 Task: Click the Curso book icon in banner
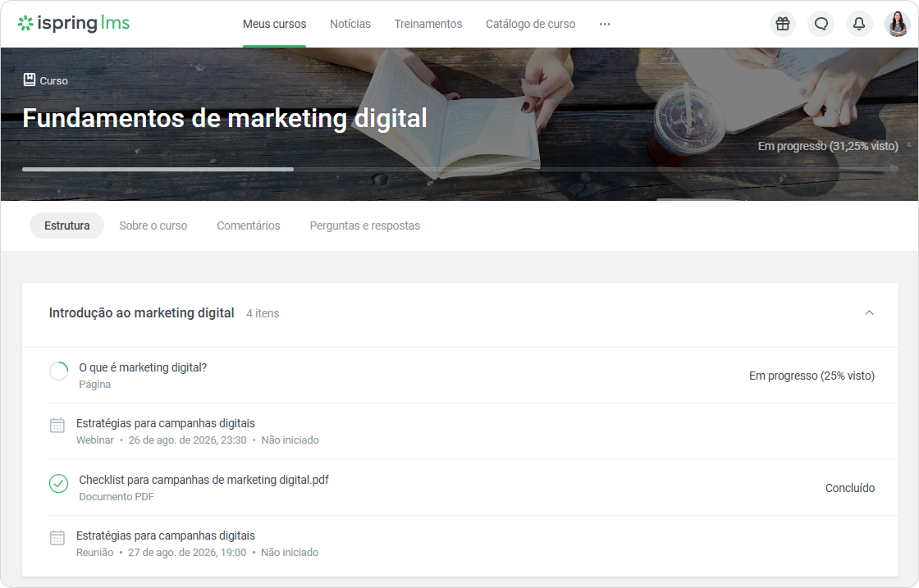pos(30,80)
